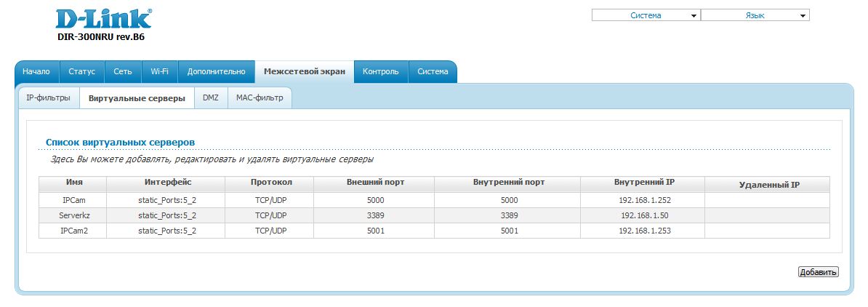Open the DMZ subtab

(x=211, y=97)
